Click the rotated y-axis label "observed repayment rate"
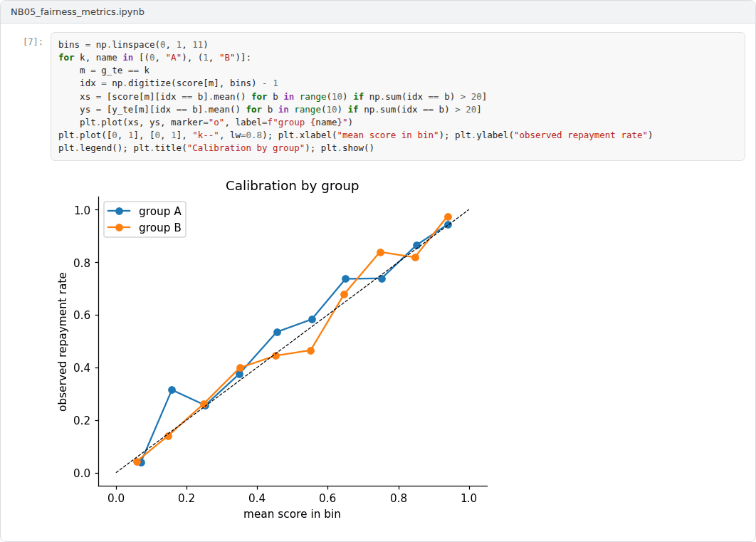756x542 pixels. click(x=63, y=342)
